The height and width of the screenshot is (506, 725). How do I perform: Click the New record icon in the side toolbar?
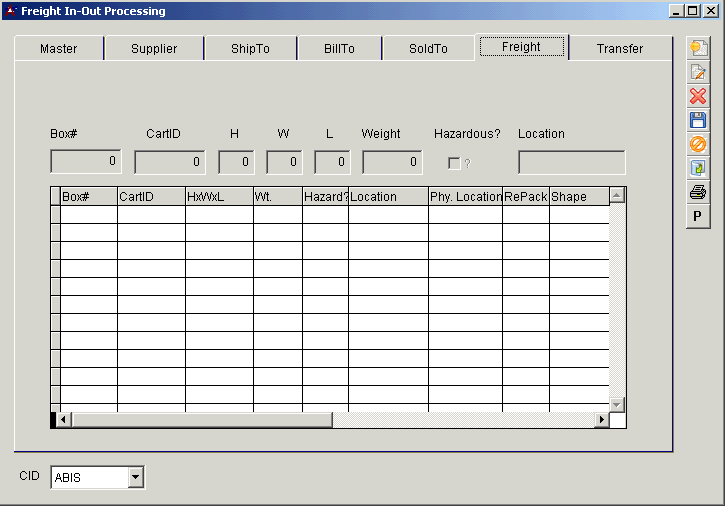click(698, 49)
